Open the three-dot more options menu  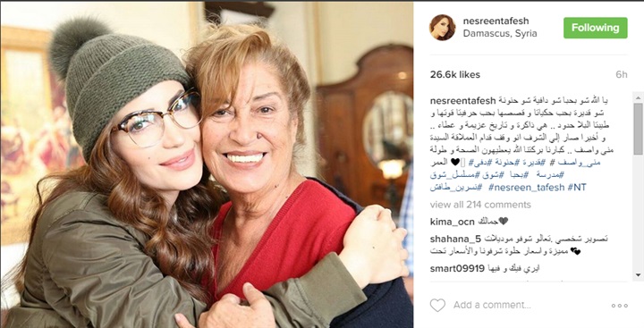coord(620,306)
